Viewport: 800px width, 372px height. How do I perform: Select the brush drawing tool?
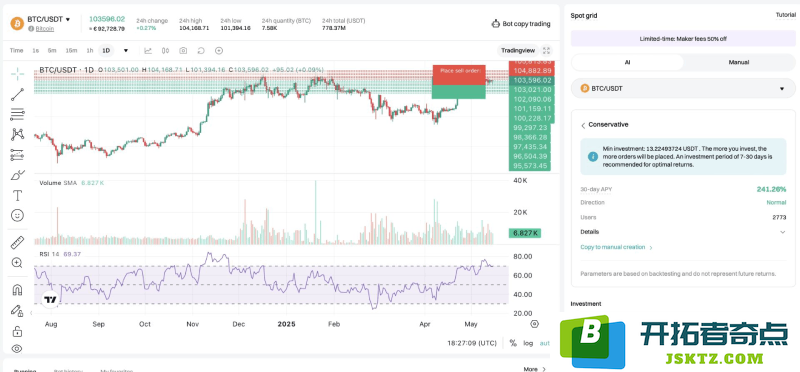tap(17, 175)
